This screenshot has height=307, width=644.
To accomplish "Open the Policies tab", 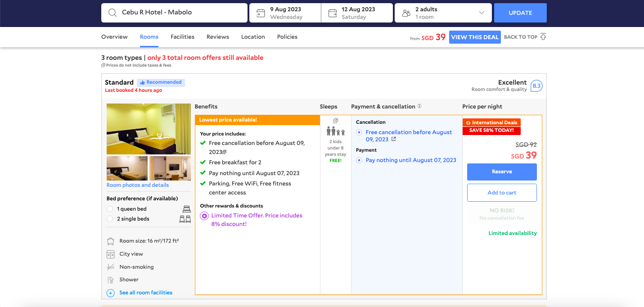I will click(x=287, y=37).
